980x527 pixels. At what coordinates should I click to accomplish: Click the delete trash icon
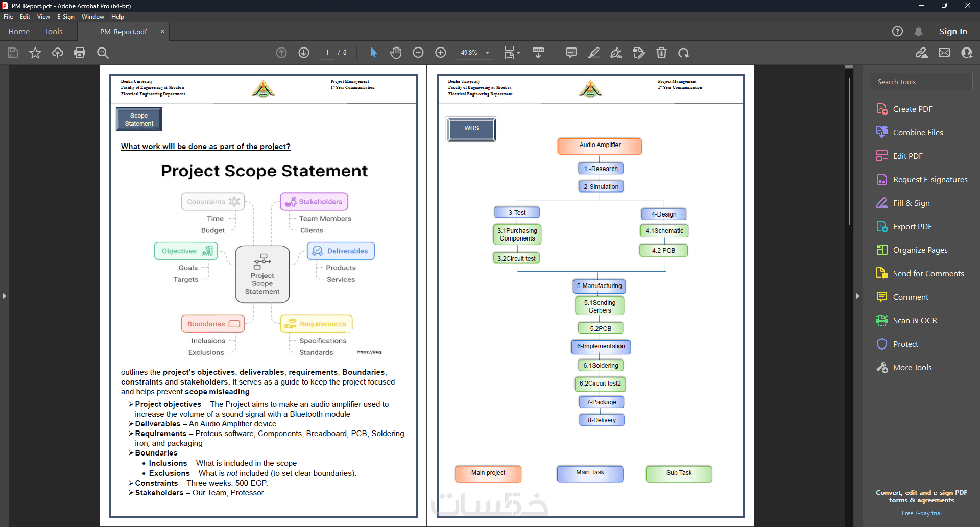pyautogui.click(x=661, y=53)
